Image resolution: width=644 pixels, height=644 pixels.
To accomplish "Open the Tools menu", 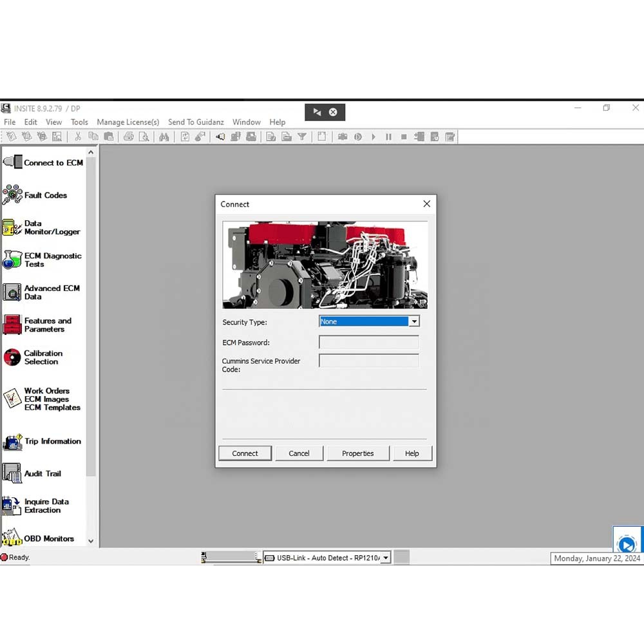I will click(79, 122).
